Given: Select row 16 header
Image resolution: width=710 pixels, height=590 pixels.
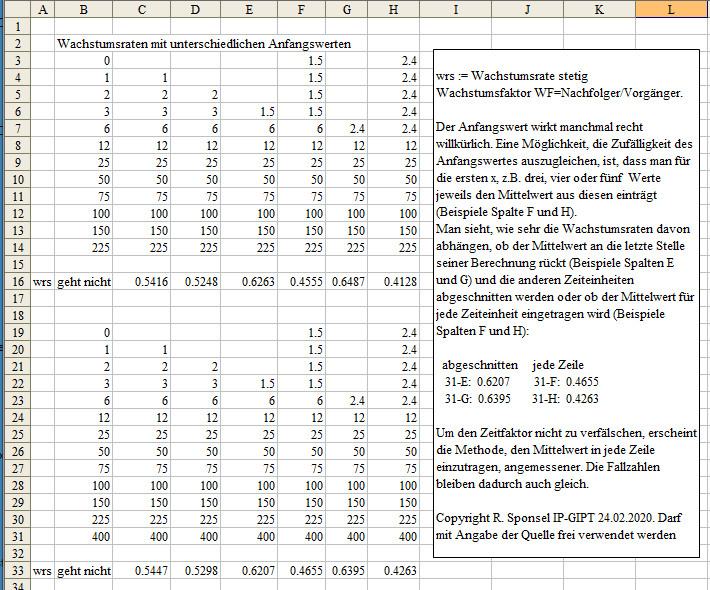Looking at the screenshot, I should [x=18, y=282].
